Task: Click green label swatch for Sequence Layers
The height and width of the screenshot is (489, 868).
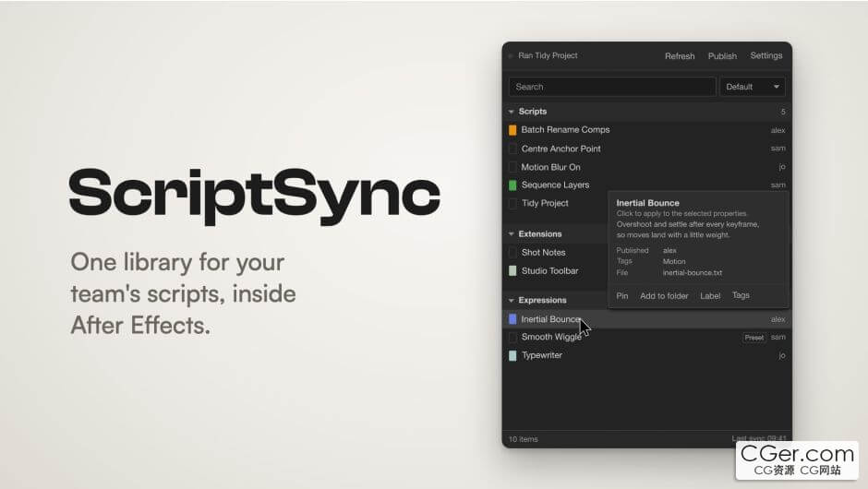Action: pyautogui.click(x=512, y=185)
